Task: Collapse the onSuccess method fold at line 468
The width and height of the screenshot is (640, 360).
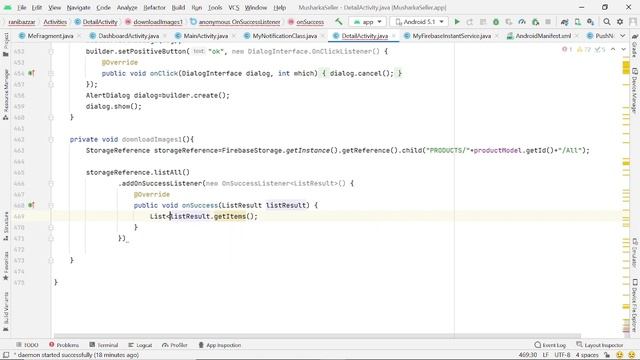Action: pos(51,205)
